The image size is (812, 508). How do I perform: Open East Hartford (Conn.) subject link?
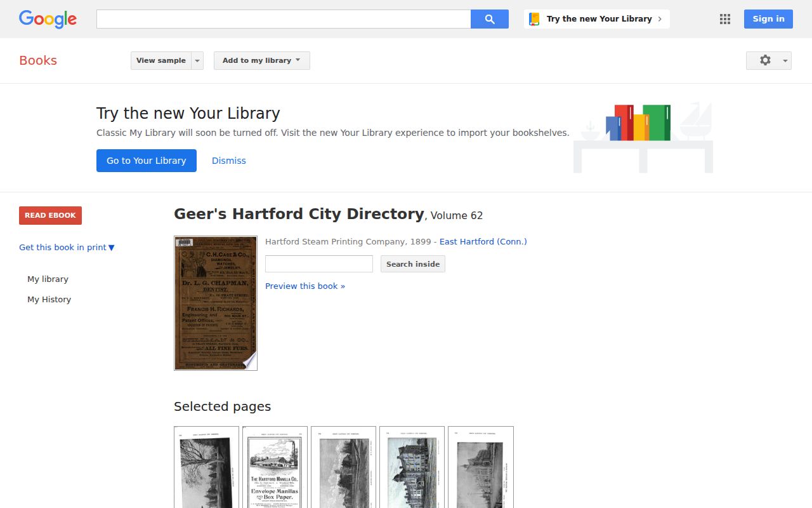pos(483,242)
